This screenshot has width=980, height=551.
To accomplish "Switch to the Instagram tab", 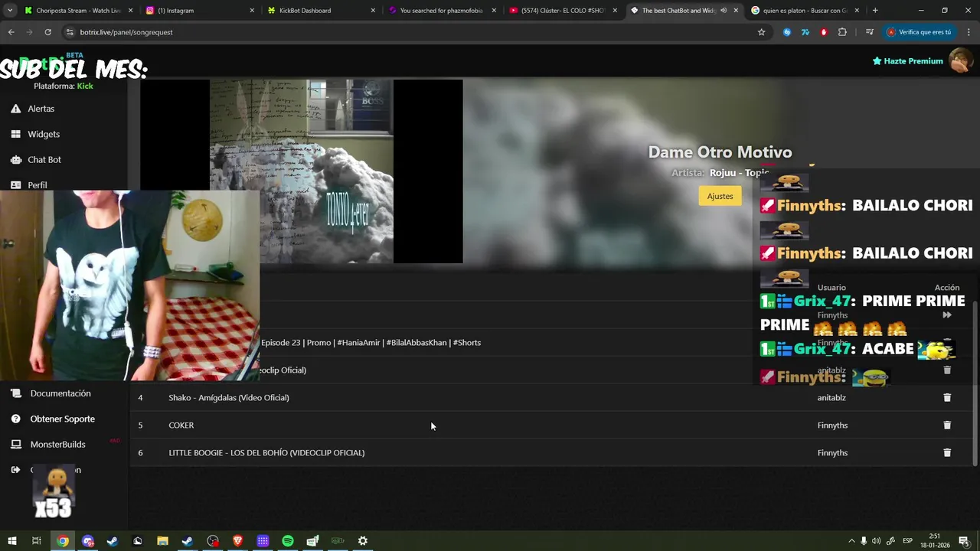I will [x=199, y=11].
